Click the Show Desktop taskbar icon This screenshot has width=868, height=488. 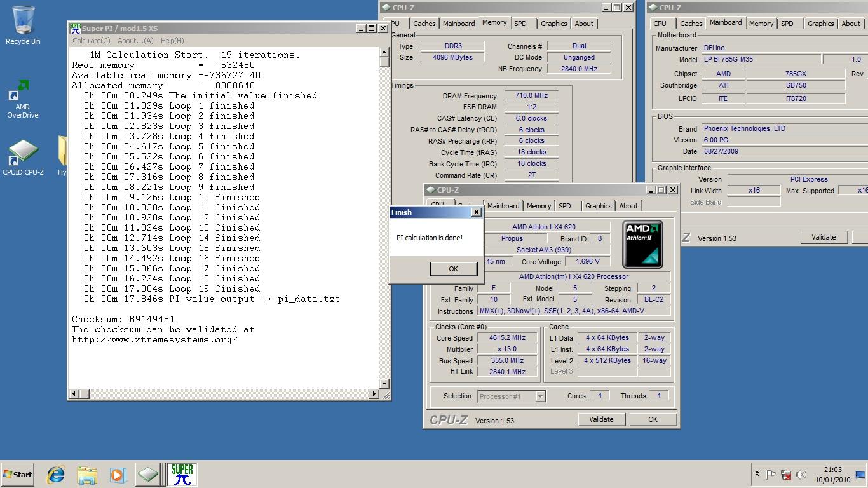(861, 474)
